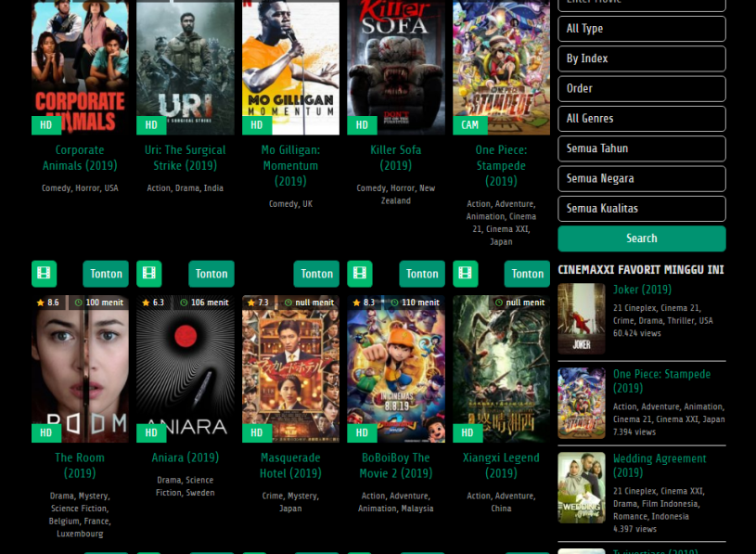Open the All Type dropdown

pos(642,29)
